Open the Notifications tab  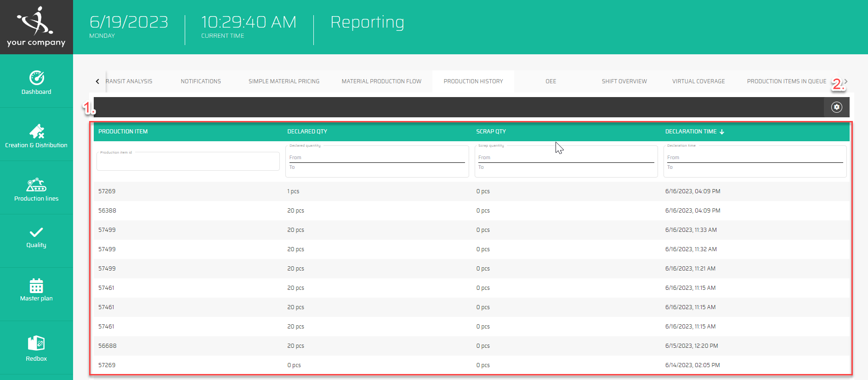tap(201, 81)
